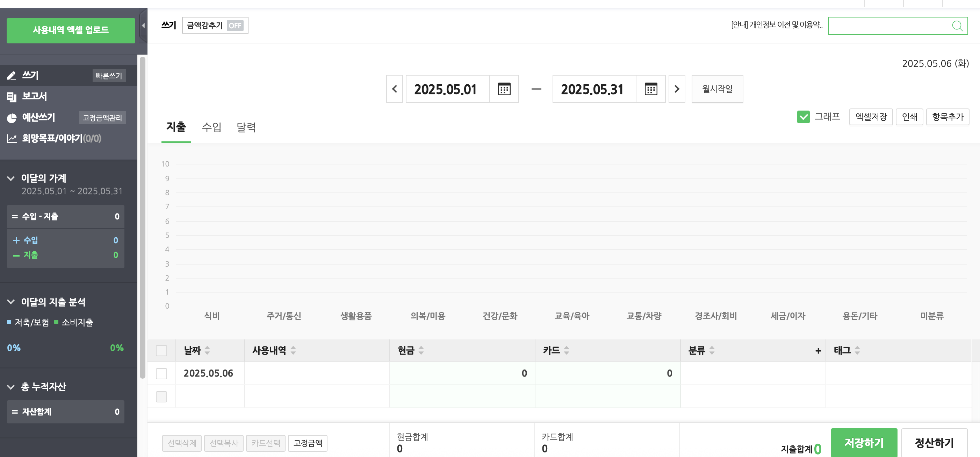Open the start date calendar picker
Viewport: 980px width, 457px height.
(x=504, y=89)
